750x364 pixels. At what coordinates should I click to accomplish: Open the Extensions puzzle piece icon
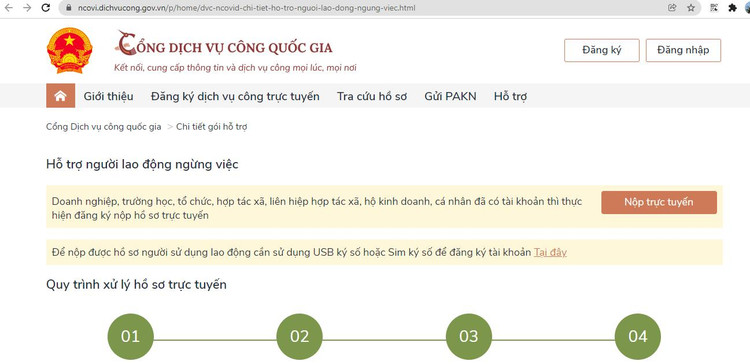coord(732,8)
